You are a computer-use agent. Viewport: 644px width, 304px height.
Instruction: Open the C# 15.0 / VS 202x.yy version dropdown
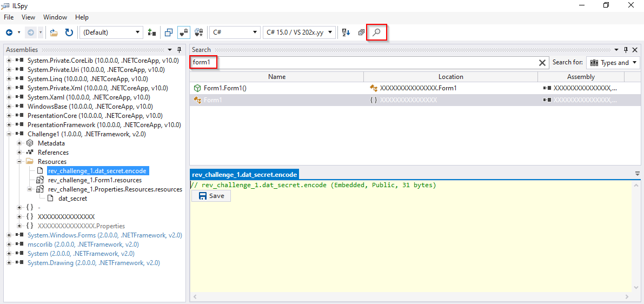pyautogui.click(x=300, y=32)
